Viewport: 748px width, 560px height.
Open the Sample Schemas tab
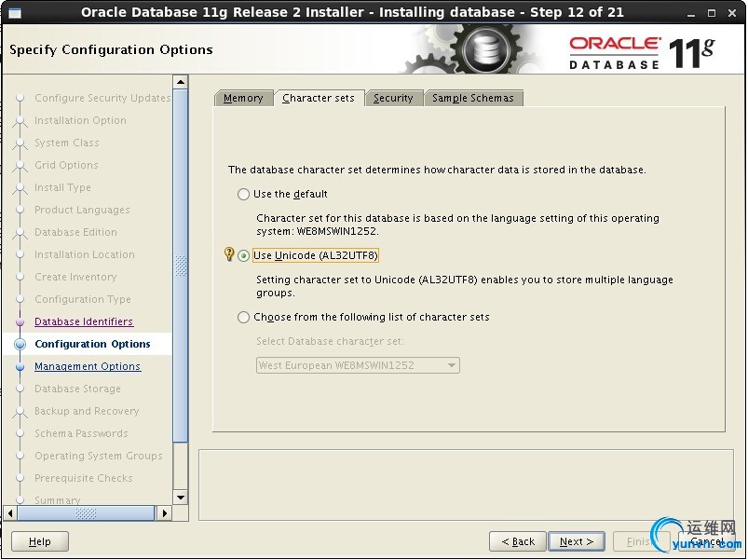coord(473,98)
